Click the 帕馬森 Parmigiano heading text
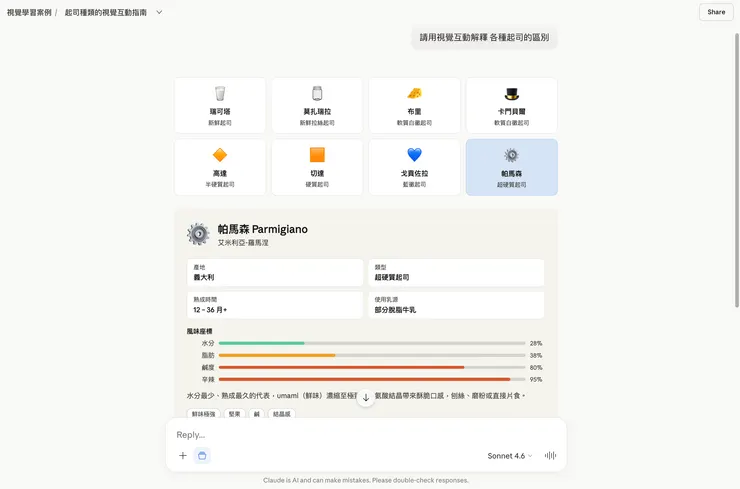 [x=262, y=229]
